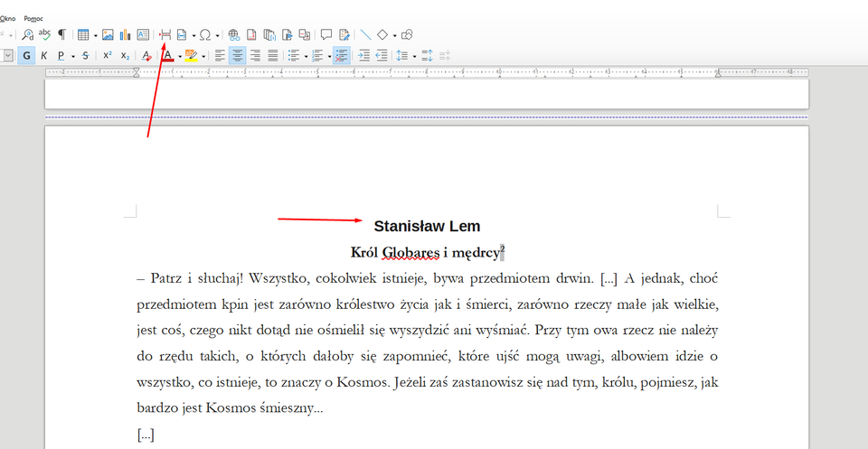Set line spacing using its icon

402,55
